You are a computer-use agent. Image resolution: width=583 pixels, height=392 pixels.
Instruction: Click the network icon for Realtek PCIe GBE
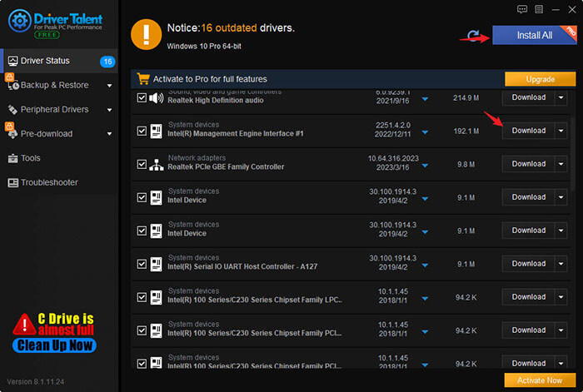[157, 165]
